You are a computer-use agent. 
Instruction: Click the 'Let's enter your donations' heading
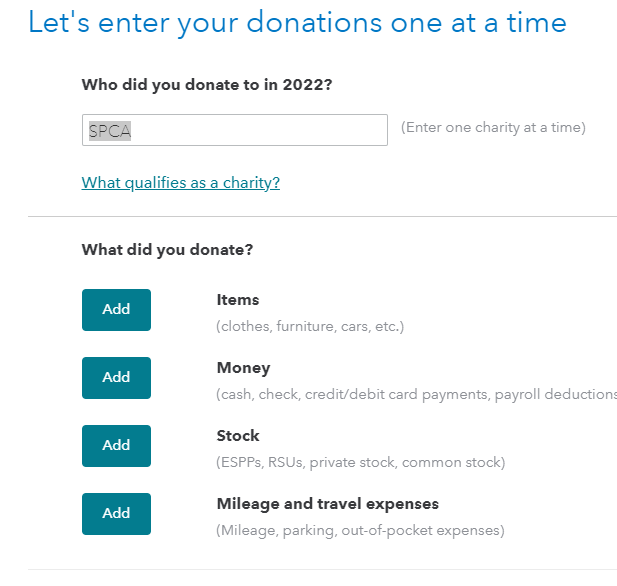coord(297,23)
